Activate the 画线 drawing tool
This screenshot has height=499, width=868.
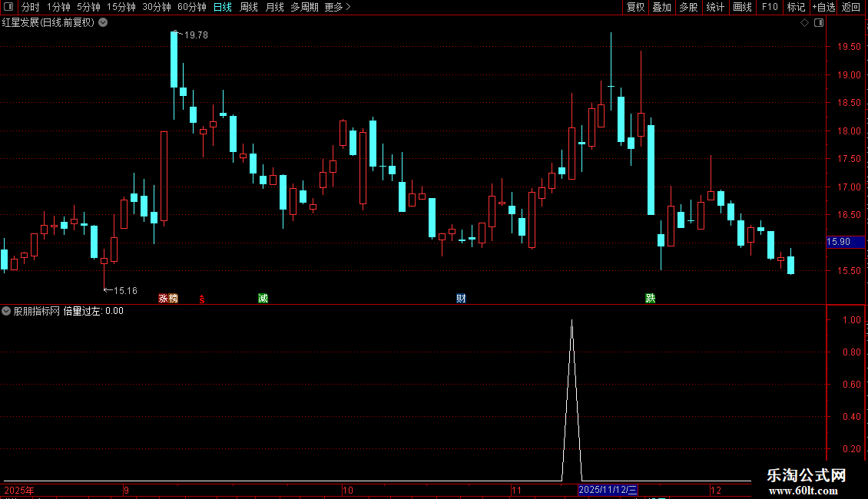[742, 7]
